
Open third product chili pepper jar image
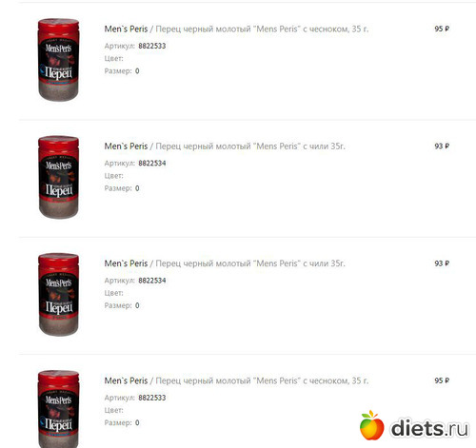point(58,294)
